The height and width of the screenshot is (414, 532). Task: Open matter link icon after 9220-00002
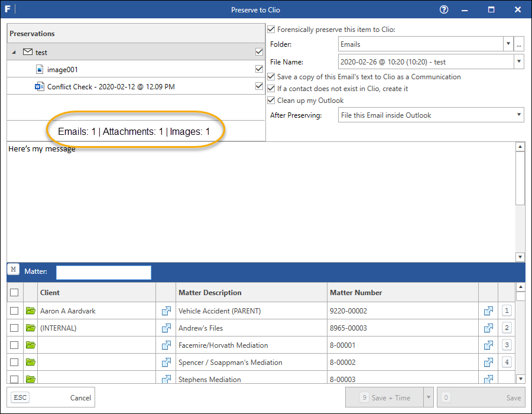[488, 310]
